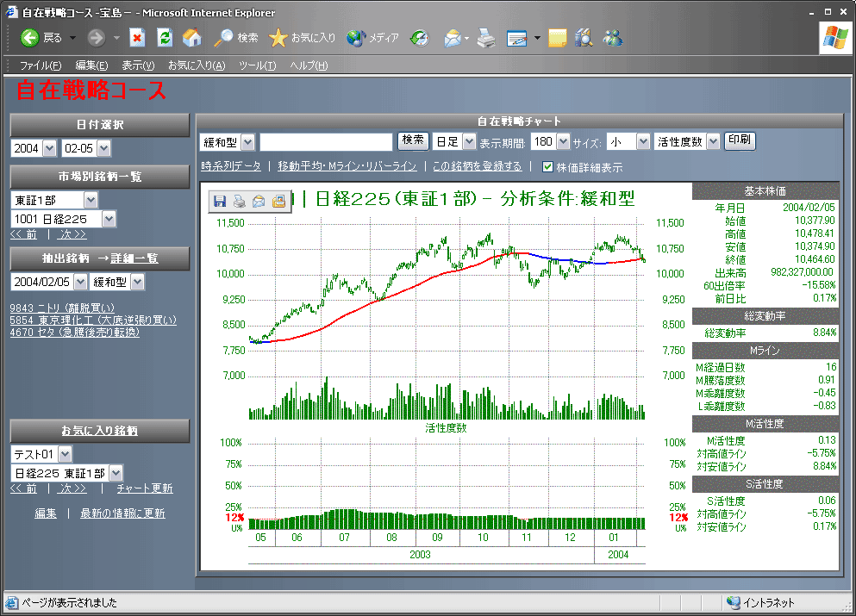Image resolution: width=856 pixels, height=616 pixels.
Task: Uncheck the 株価詳細表示 checkbox
Action: click(x=547, y=167)
